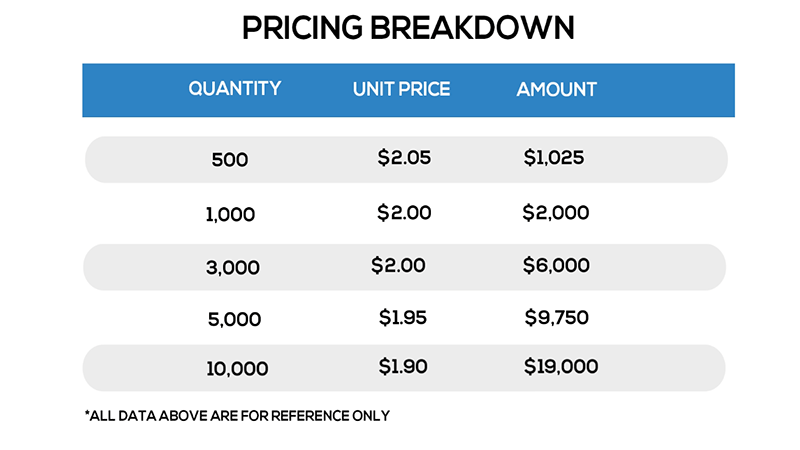Click the AMOUNT column header
This screenshot has width=800, height=450.
coord(556,89)
